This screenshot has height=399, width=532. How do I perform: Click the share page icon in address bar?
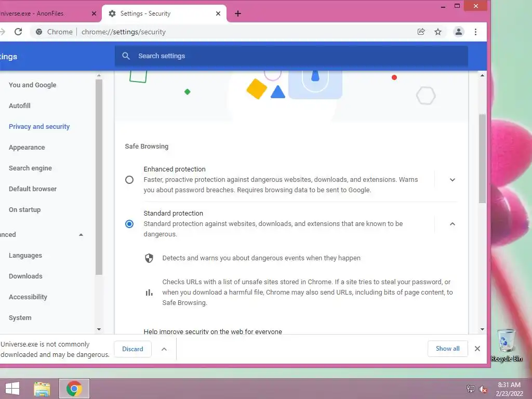point(421,32)
